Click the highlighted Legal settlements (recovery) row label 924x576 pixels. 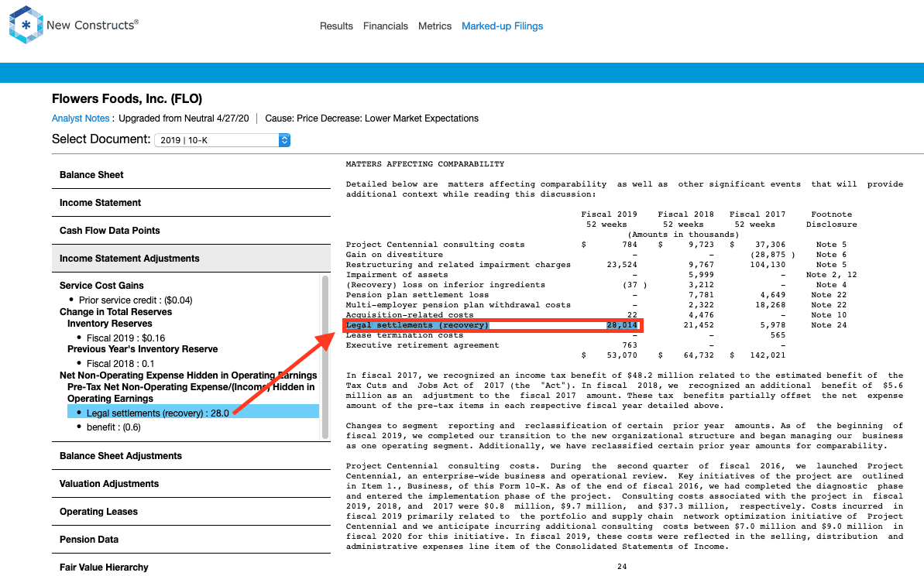pos(417,325)
